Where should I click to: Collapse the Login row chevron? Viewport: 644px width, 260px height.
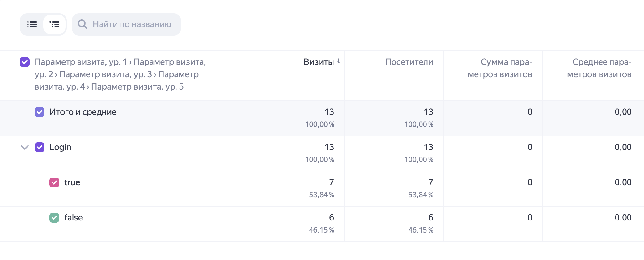coord(25,147)
